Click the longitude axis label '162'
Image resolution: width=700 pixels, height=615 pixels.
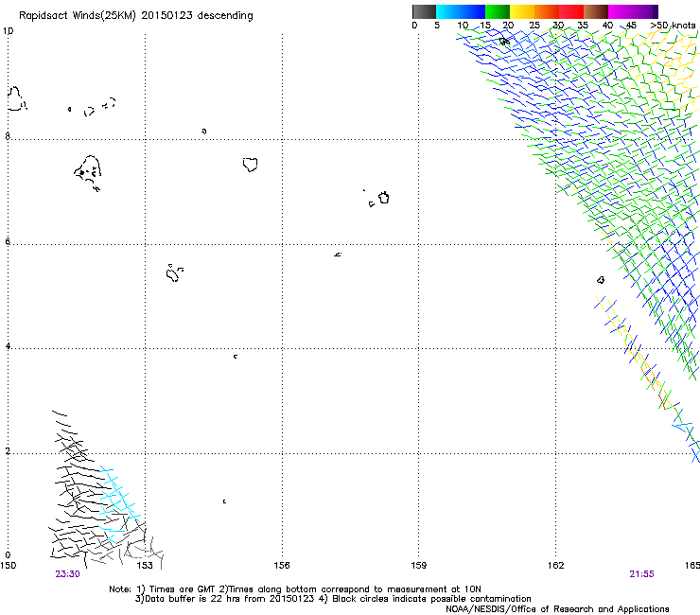point(556,566)
